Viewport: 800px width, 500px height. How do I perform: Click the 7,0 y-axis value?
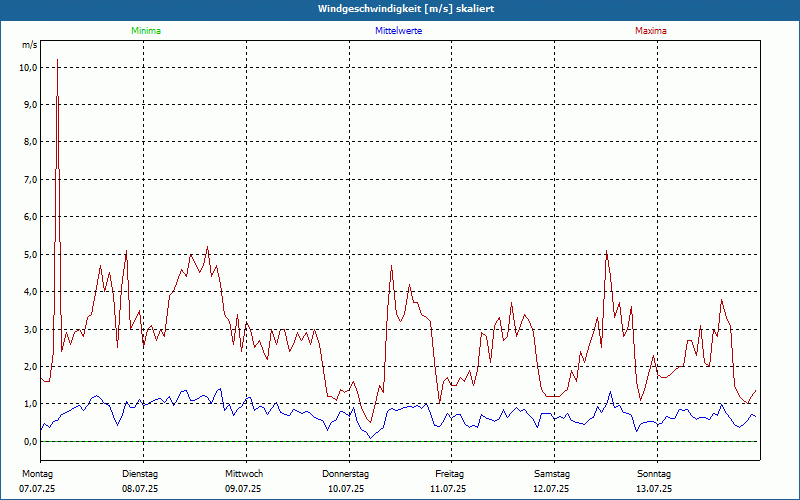(x=31, y=180)
